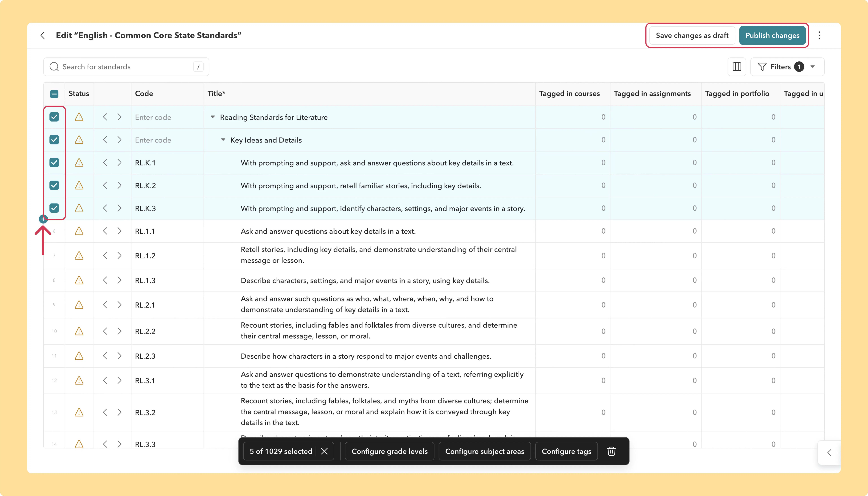Outdent the Key Ideas and Details row
This screenshot has width=868, height=496.
click(x=105, y=140)
